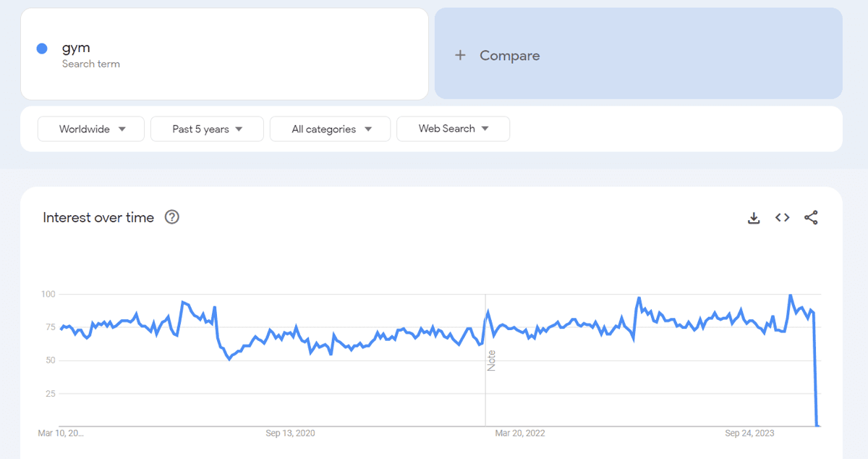The width and height of the screenshot is (868, 459).
Task: Click the Sep 24, 2023 axis label
Action: [x=750, y=433]
